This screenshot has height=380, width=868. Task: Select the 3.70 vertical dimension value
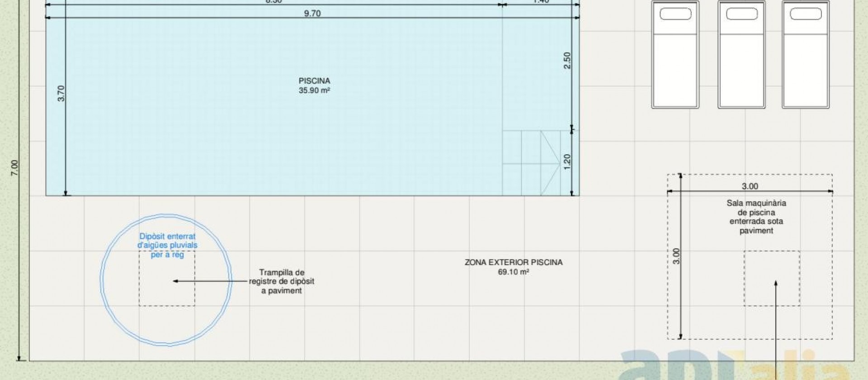pyautogui.click(x=61, y=93)
